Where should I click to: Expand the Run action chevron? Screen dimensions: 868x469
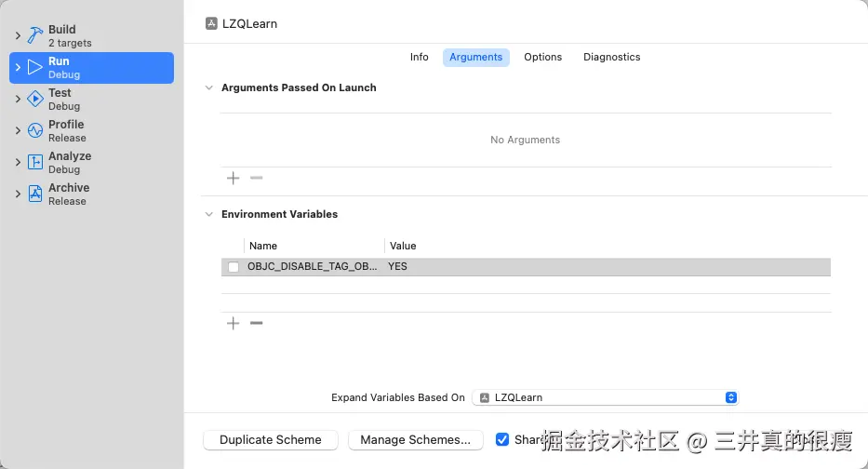[18, 68]
